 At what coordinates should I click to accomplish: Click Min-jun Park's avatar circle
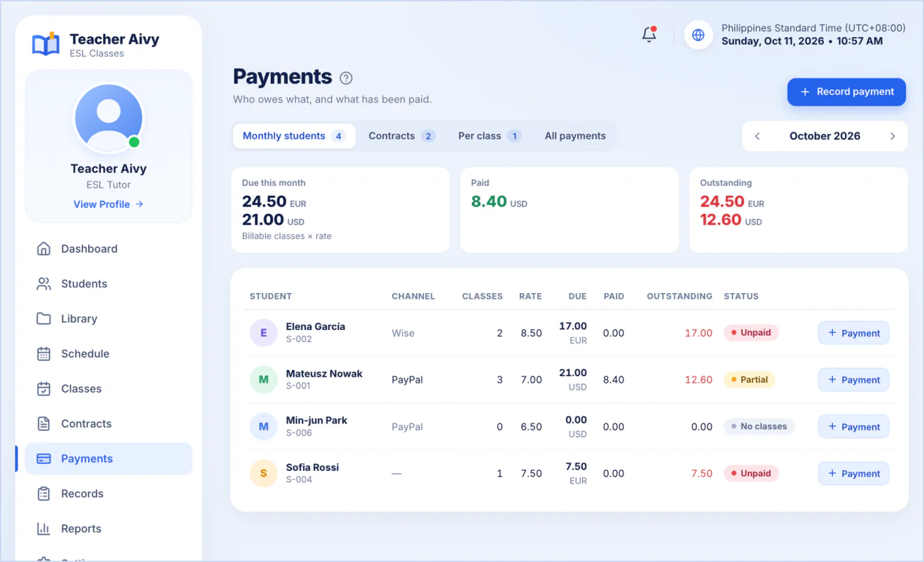click(x=264, y=427)
